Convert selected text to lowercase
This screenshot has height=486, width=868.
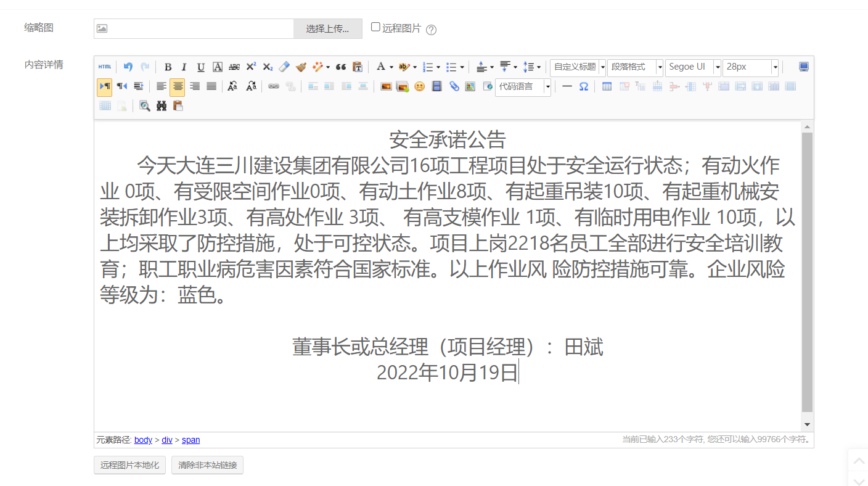click(251, 86)
